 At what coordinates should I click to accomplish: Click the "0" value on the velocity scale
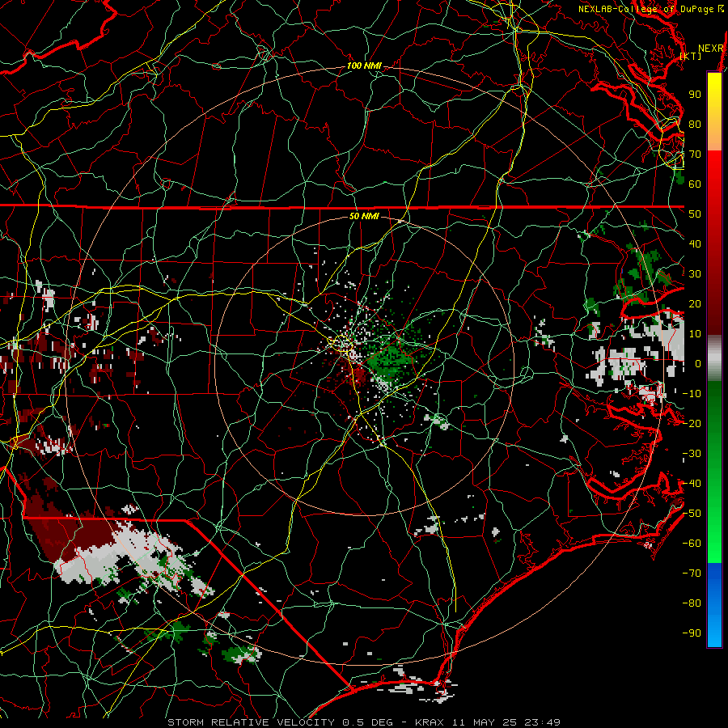(698, 364)
